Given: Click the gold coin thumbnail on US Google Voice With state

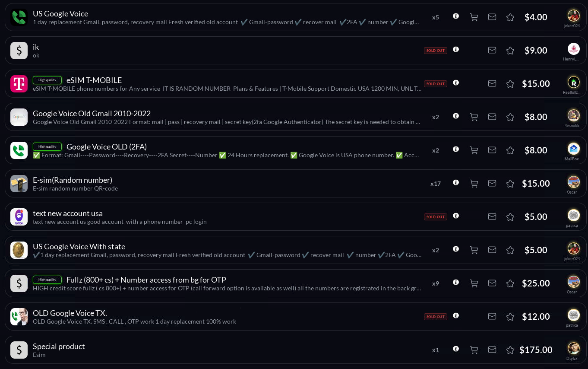Looking at the screenshot, I should tap(19, 250).
